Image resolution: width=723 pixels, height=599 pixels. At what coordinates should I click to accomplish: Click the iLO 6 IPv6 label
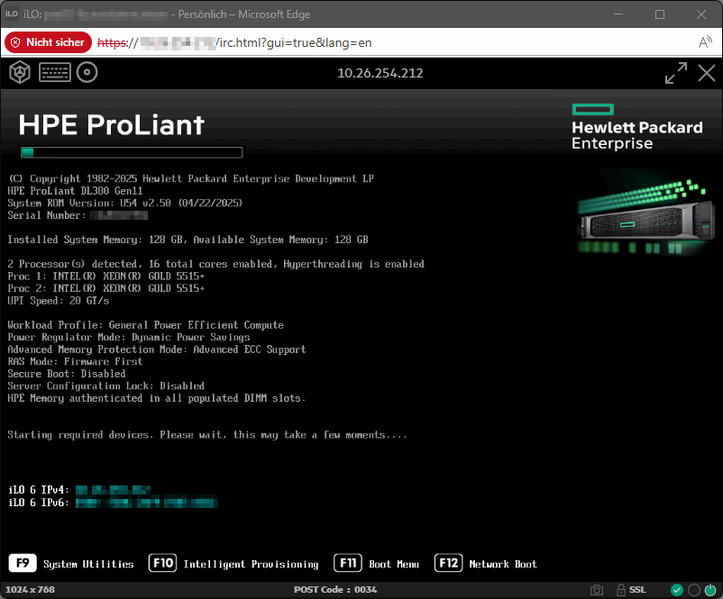39,502
